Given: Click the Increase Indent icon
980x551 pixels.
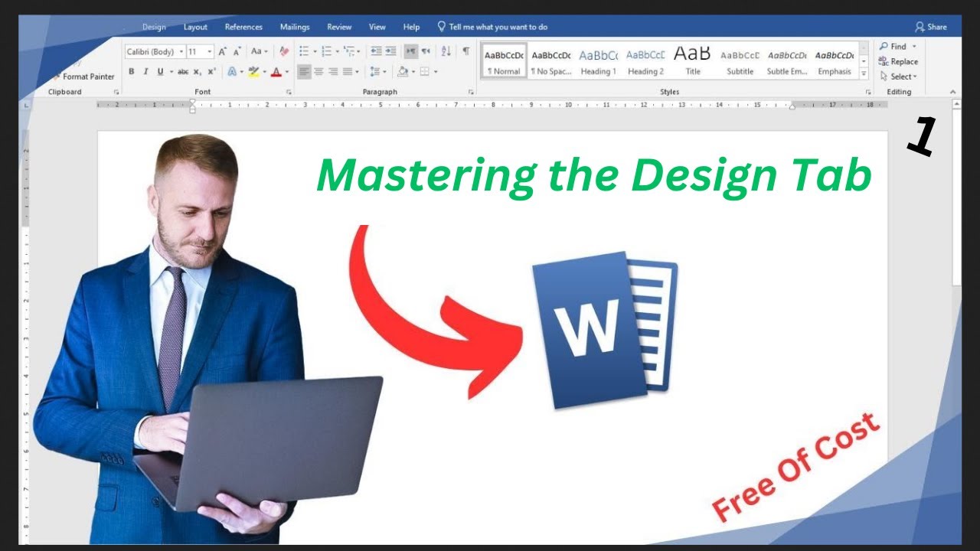Looking at the screenshot, I should (x=390, y=51).
